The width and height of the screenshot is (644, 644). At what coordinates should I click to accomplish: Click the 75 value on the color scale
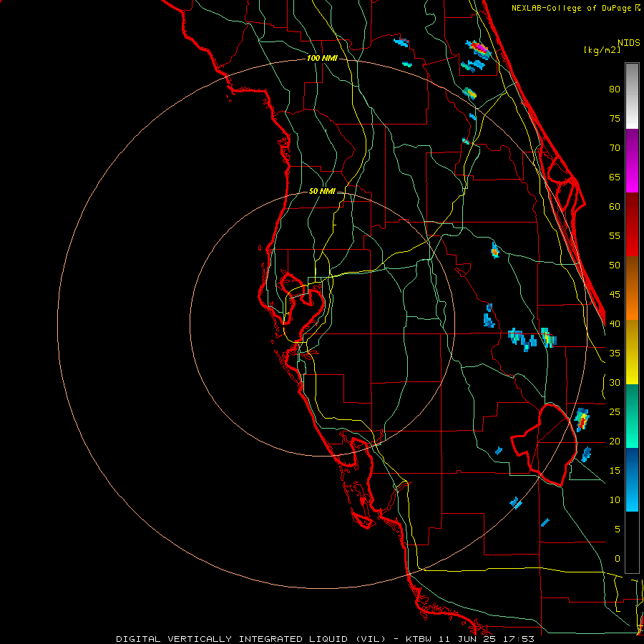tap(615, 118)
